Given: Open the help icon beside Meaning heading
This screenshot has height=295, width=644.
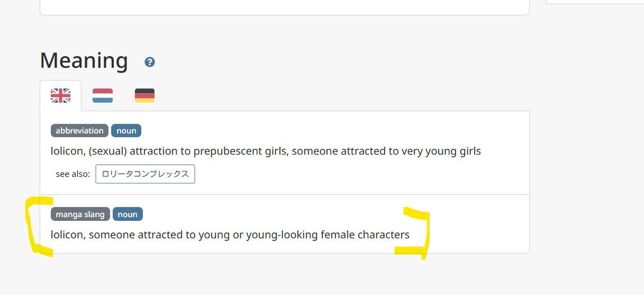Looking at the screenshot, I should (x=150, y=62).
